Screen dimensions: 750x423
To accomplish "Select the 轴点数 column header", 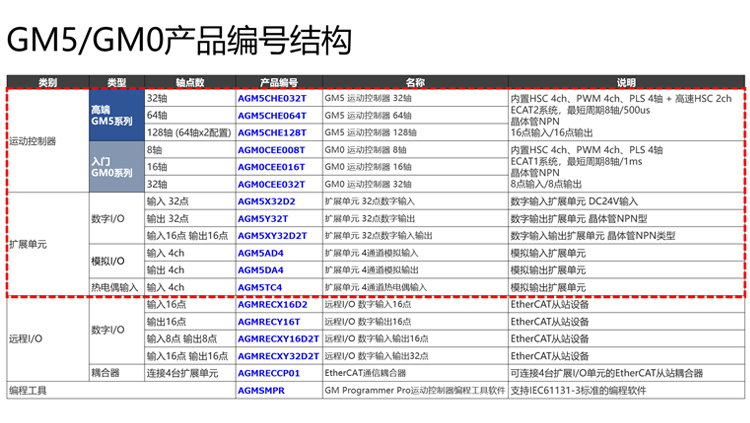I will click(189, 82).
